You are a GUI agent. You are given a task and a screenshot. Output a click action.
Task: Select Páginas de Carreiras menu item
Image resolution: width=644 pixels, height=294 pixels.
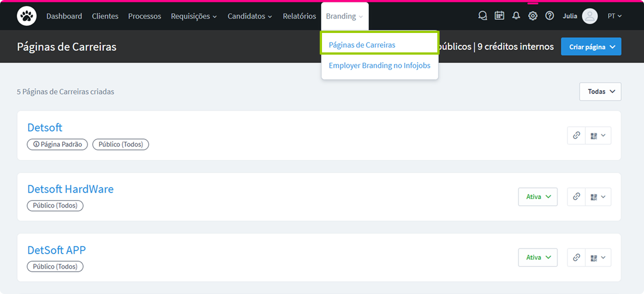coord(362,45)
